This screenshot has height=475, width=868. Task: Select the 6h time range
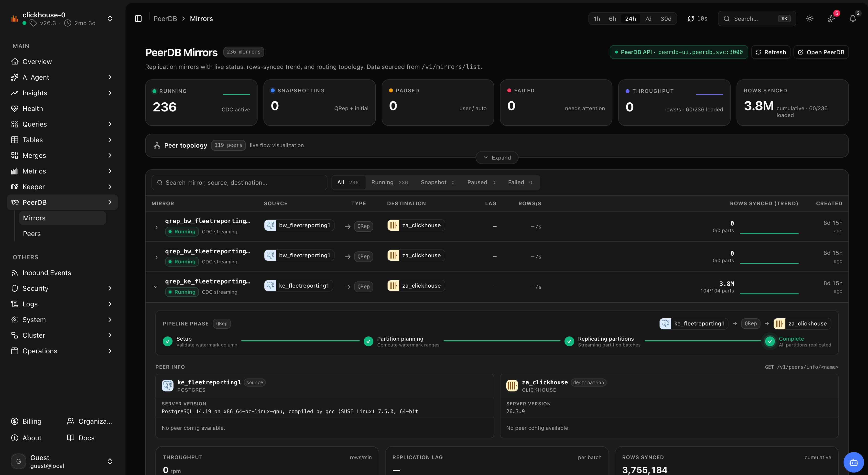click(x=613, y=19)
